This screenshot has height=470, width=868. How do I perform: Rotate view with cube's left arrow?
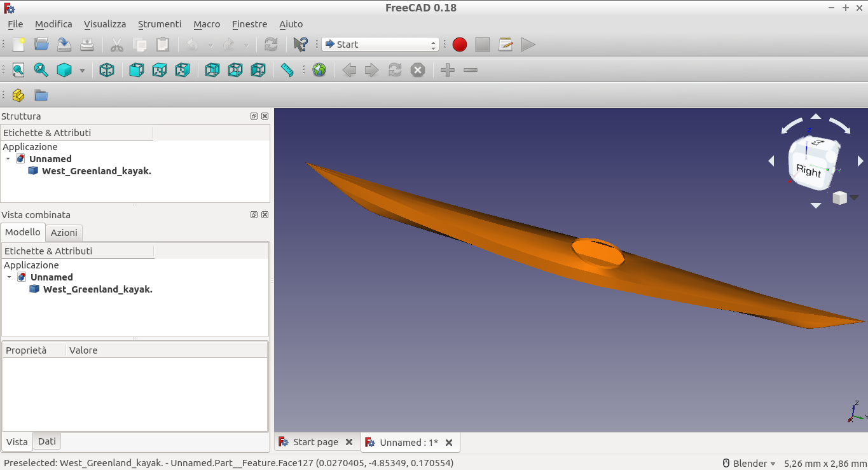(771, 162)
